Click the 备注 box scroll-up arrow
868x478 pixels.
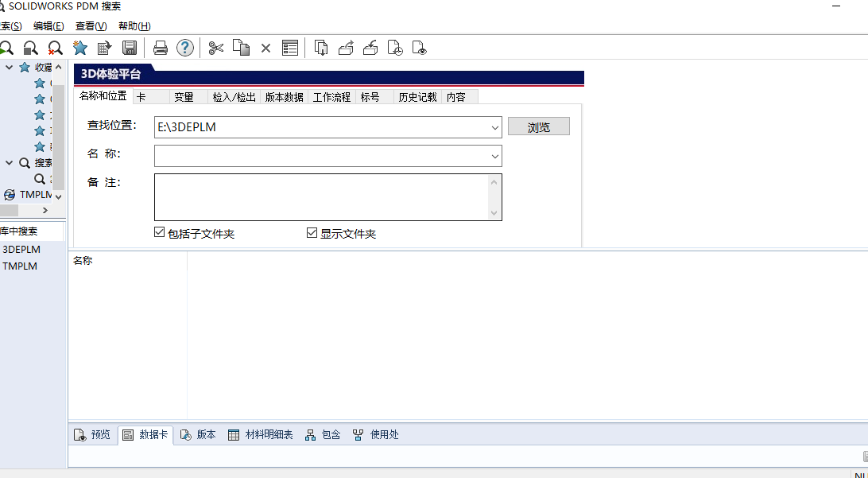494,181
